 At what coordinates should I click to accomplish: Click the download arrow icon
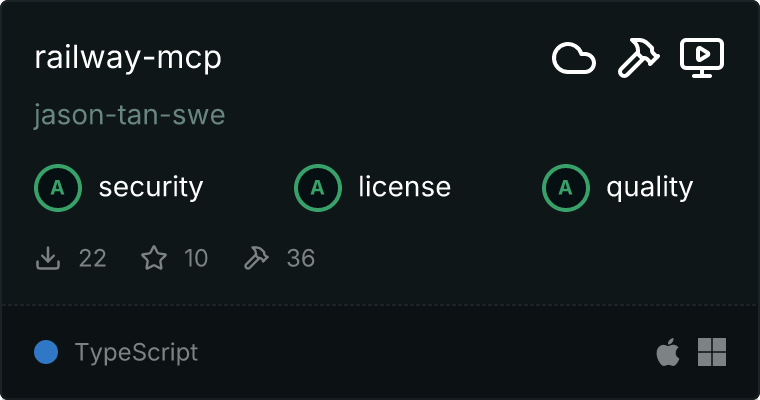pyautogui.click(x=48, y=258)
